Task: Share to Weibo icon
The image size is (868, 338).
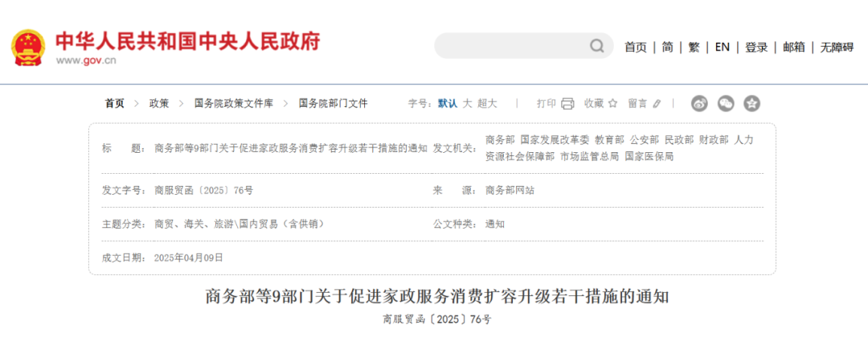Action: (x=699, y=103)
